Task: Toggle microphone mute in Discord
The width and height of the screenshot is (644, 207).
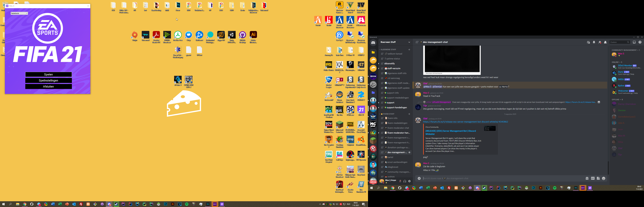Action: pos(400,181)
